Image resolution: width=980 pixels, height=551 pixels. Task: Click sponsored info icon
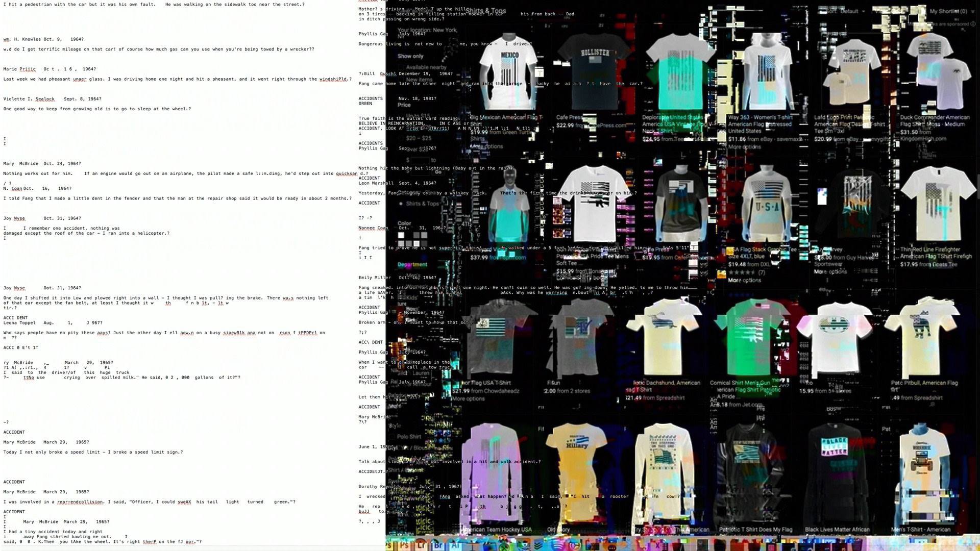pos(972,24)
